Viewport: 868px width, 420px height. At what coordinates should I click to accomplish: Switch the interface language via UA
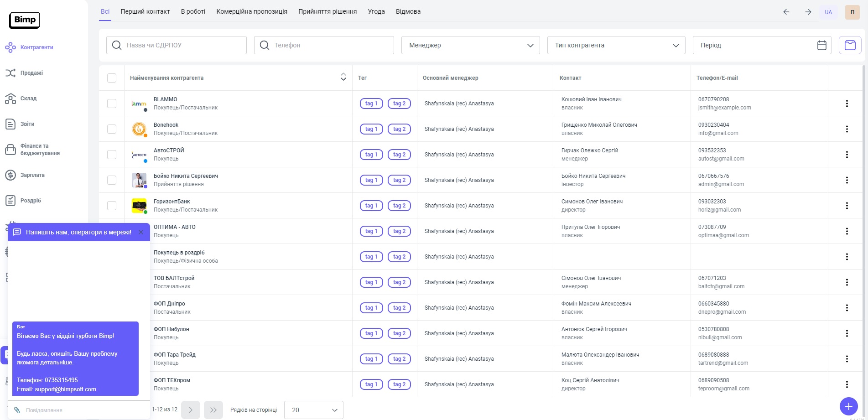click(x=828, y=12)
